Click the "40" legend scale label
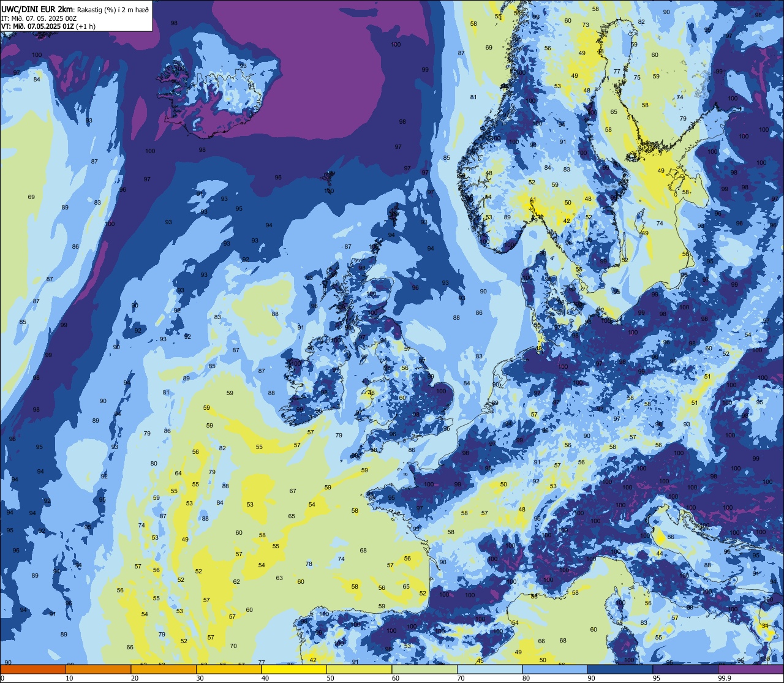This screenshot has width=784, height=683. point(265,678)
